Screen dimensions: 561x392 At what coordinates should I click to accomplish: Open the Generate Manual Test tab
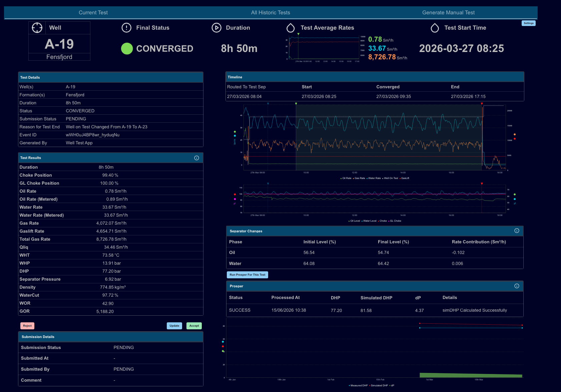click(448, 13)
